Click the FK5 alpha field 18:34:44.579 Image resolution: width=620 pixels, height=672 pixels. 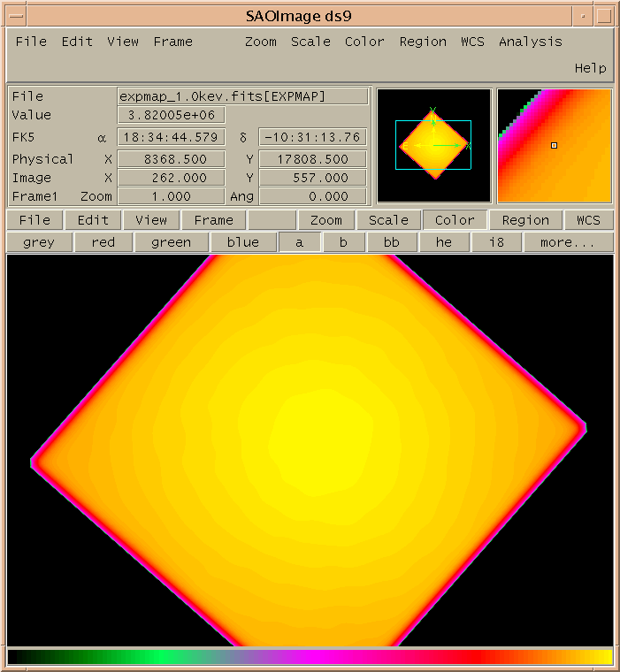click(171, 137)
